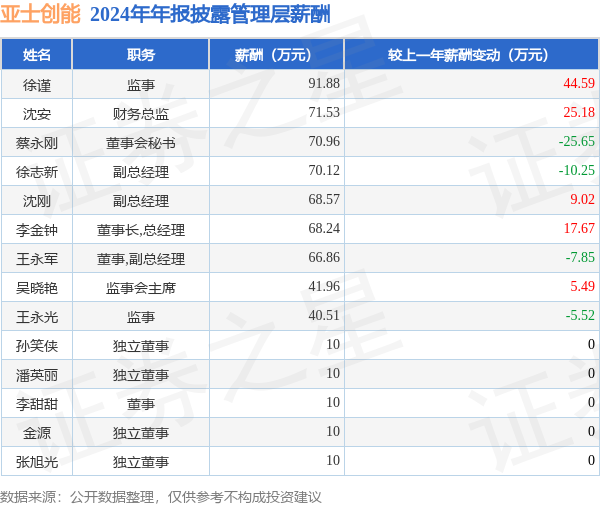The width and height of the screenshot is (600, 506).
Task: Click salary 10 in 李甜甜's row
Action: coord(333,403)
